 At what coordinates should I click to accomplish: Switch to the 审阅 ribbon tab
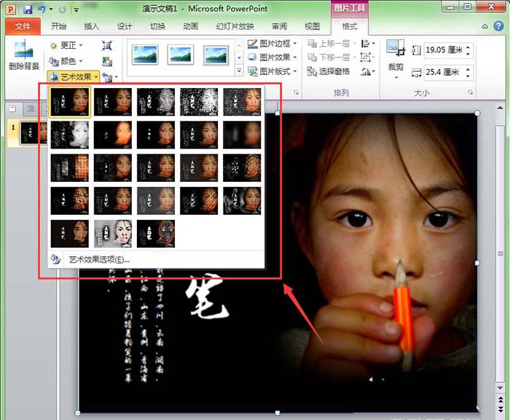279,26
